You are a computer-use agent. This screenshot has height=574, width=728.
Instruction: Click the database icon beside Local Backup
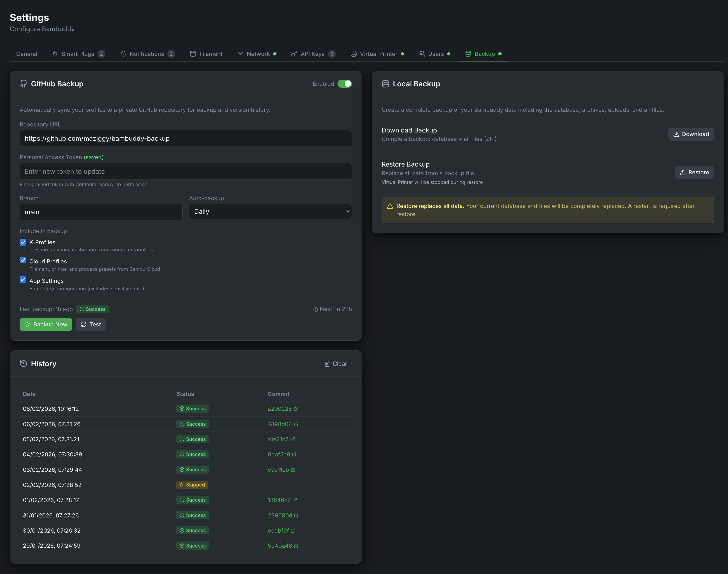click(385, 84)
